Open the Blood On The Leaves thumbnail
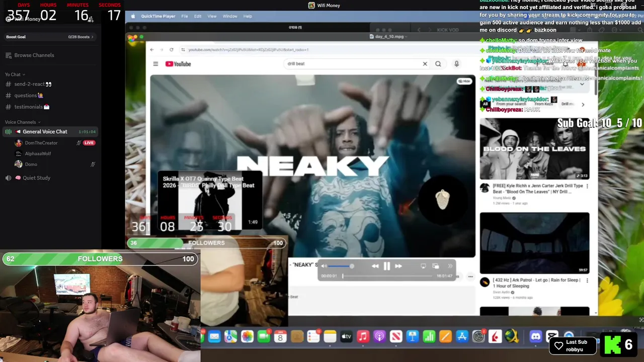This screenshot has height=362, width=644. (534, 149)
